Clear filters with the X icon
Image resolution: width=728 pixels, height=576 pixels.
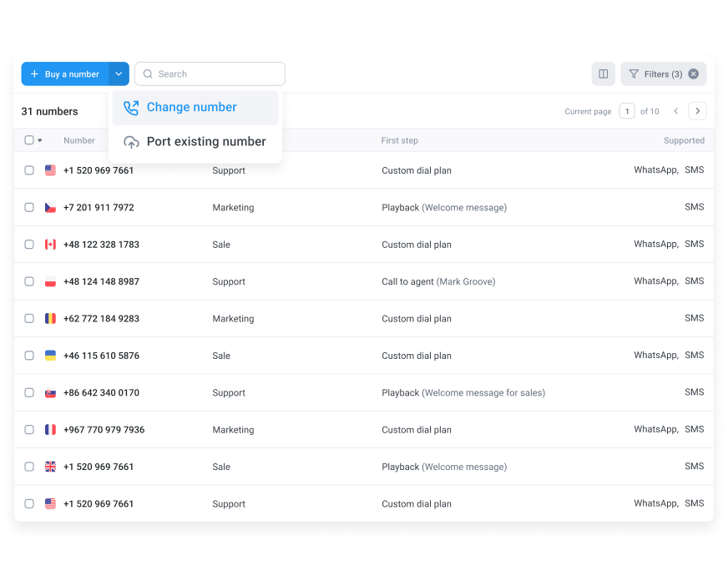click(693, 73)
